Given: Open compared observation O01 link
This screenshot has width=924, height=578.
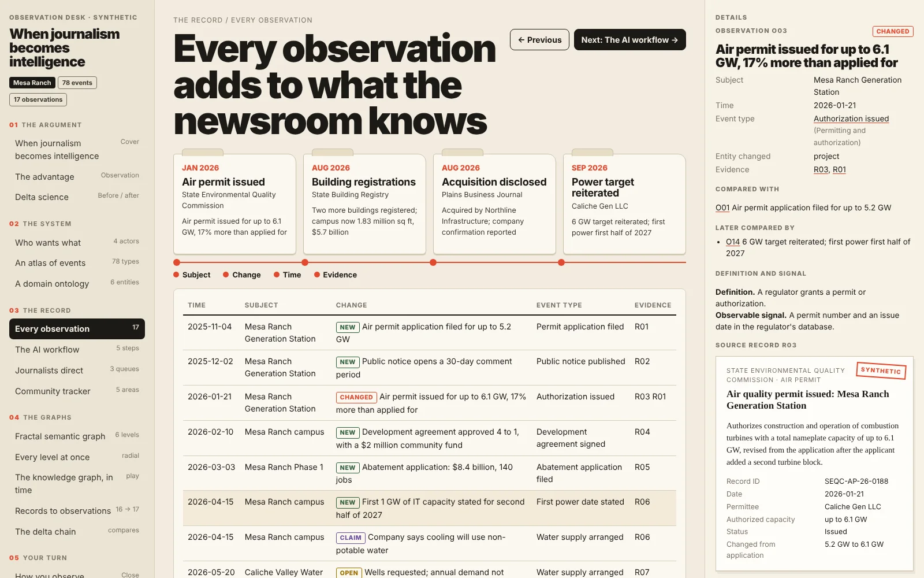Looking at the screenshot, I should (x=722, y=208).
